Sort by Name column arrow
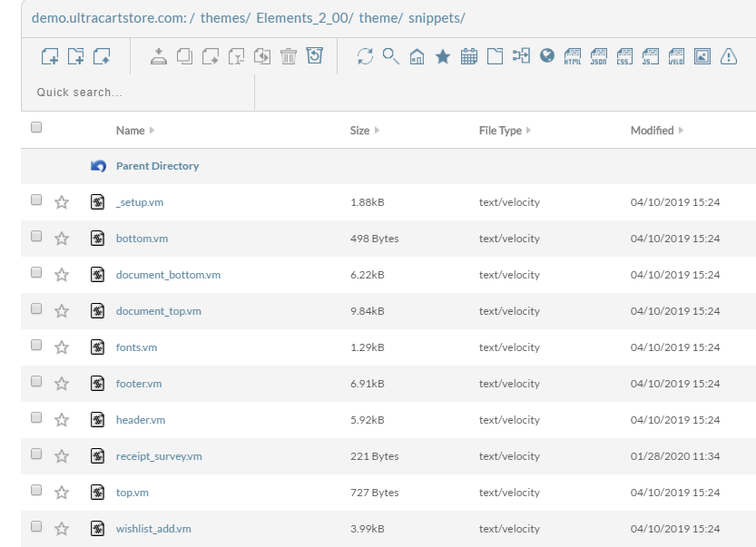756x547 pixels. (152, 130)
